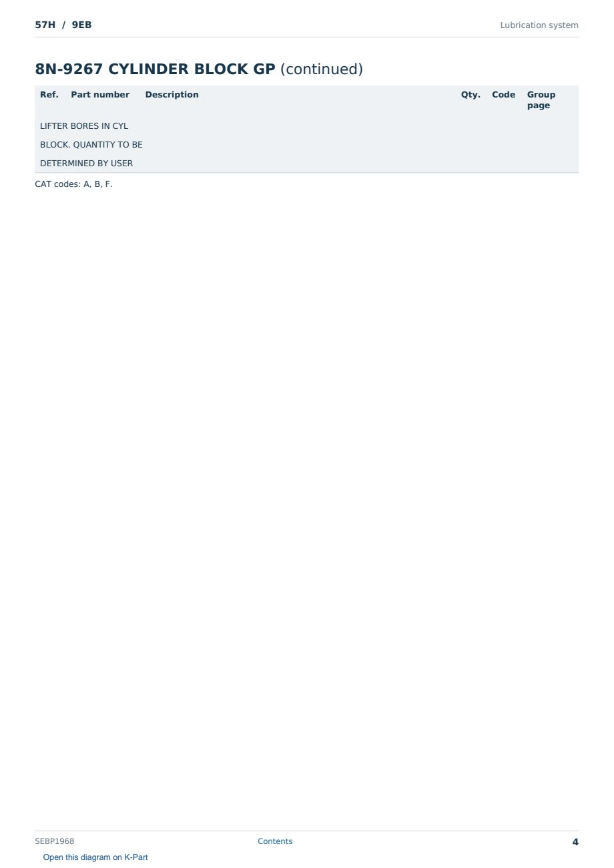Click the LIFTER BORES IN CYL line

pos(84,126)
